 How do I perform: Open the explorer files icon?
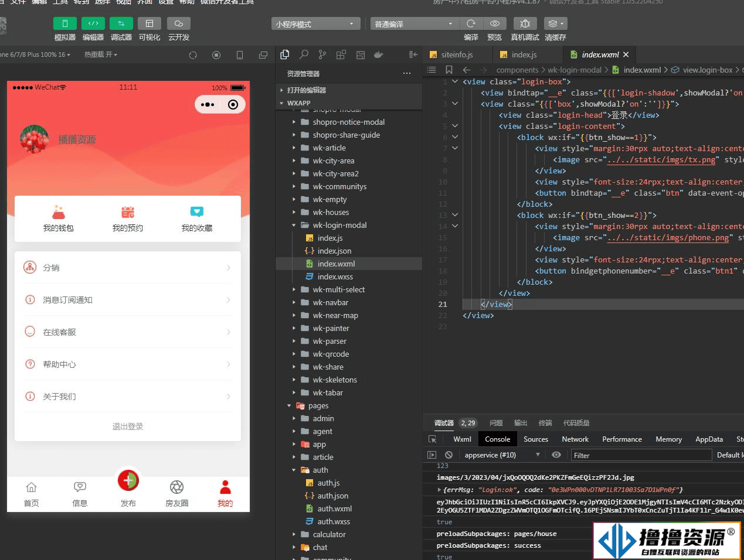tap(285, 54)
